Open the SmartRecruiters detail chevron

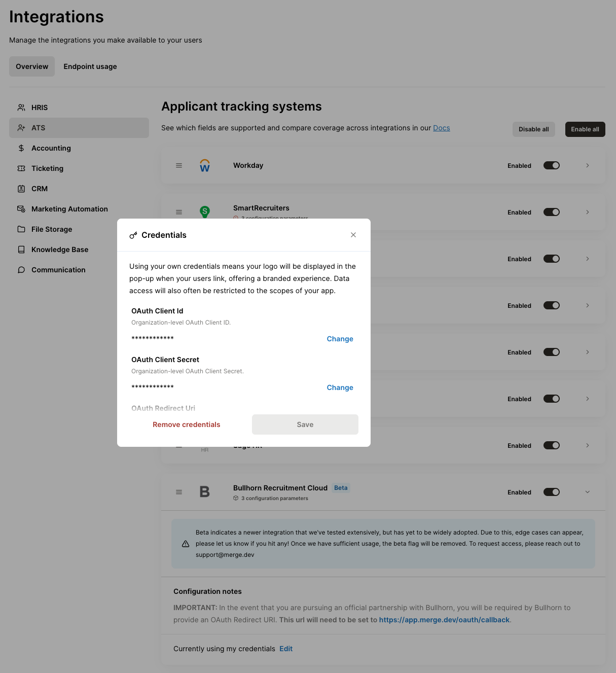pos(587,212)
